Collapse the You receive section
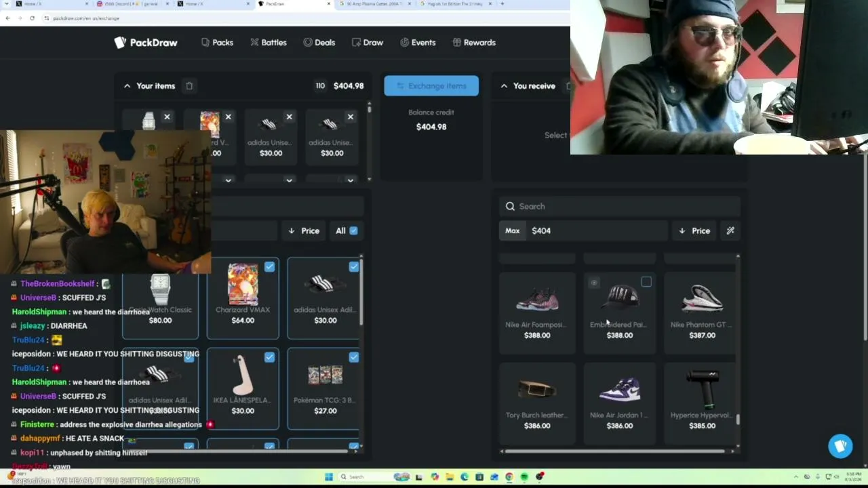 [504, 86]
